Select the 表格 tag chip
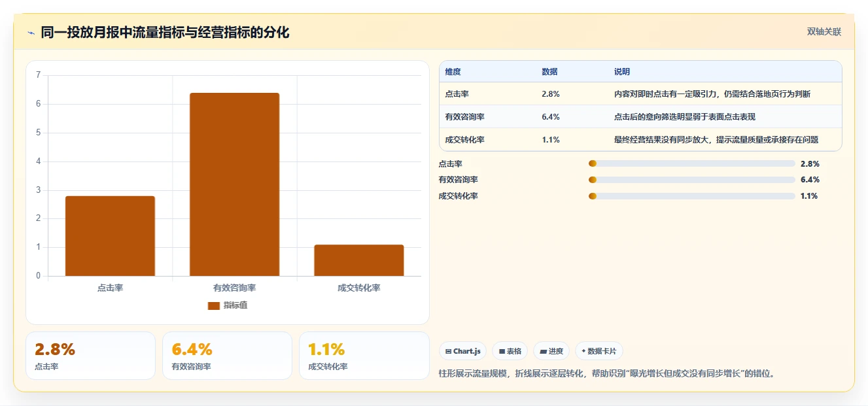 (510, 351)
